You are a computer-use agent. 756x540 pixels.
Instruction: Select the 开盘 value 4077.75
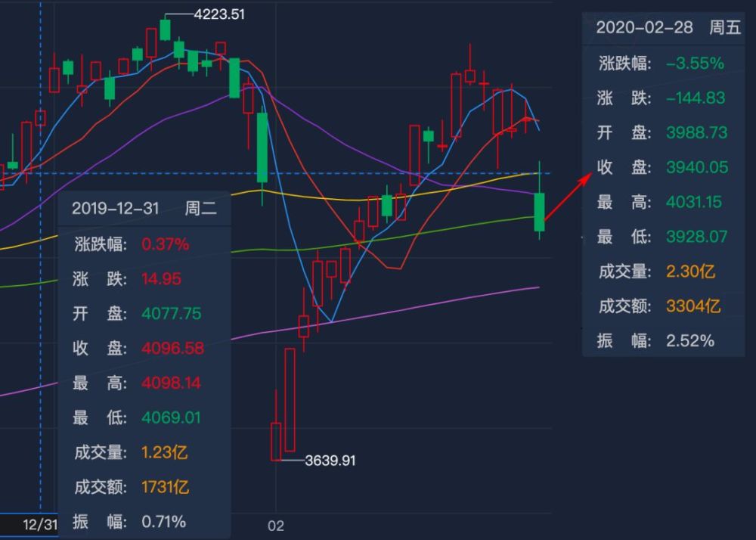tap(172, 313)
